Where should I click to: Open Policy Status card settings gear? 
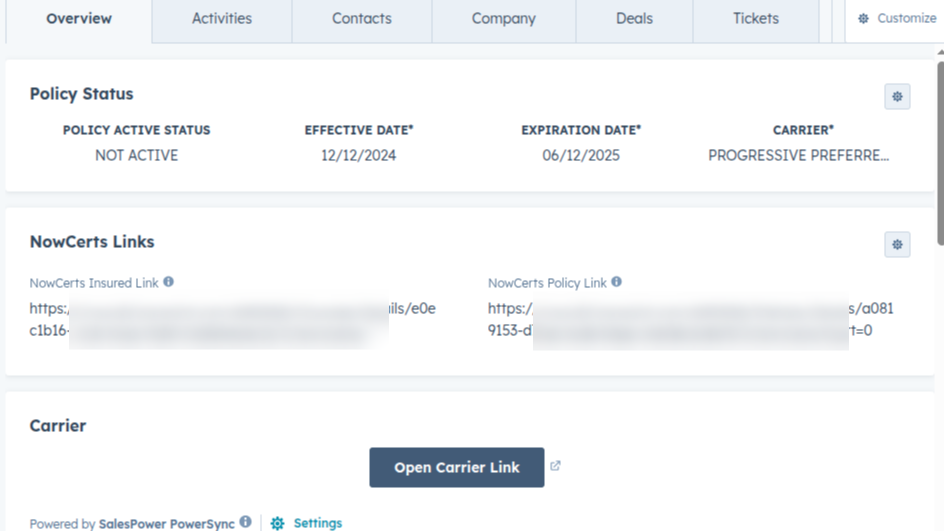(x=897, y=96)
